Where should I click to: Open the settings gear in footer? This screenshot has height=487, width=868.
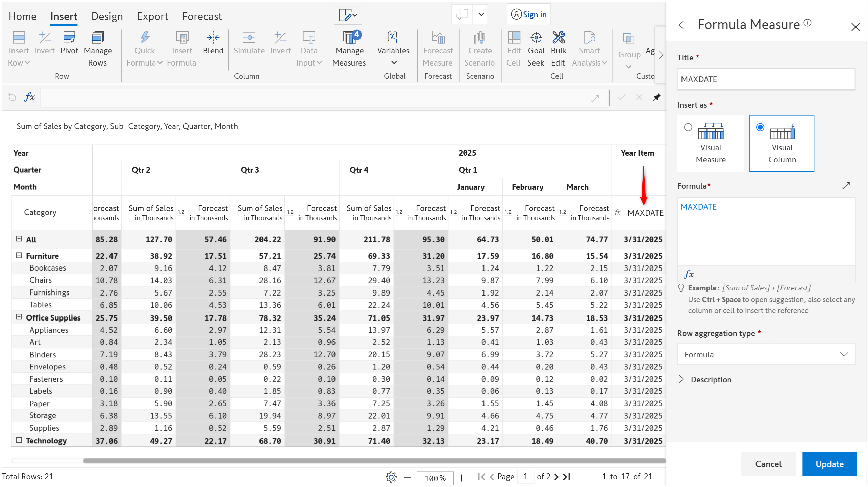point(391,477)
